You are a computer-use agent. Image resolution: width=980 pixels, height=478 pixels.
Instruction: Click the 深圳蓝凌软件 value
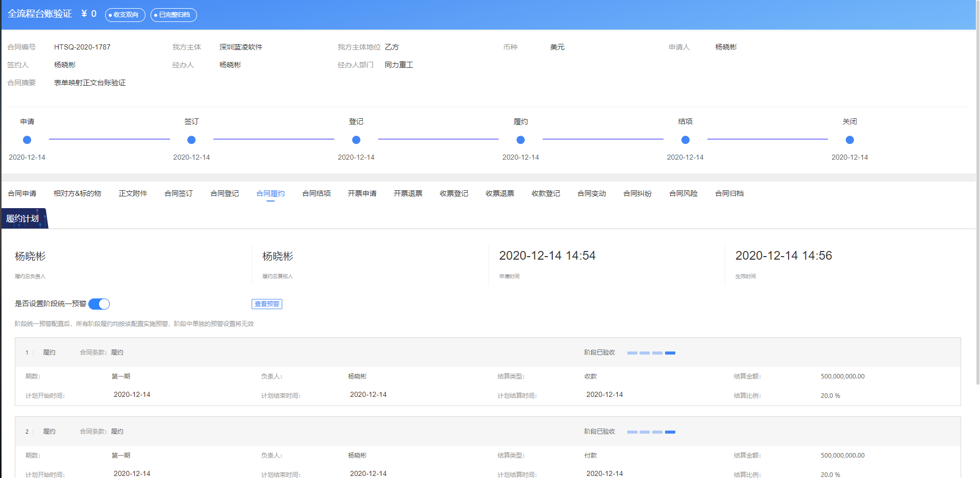(241, 47)
